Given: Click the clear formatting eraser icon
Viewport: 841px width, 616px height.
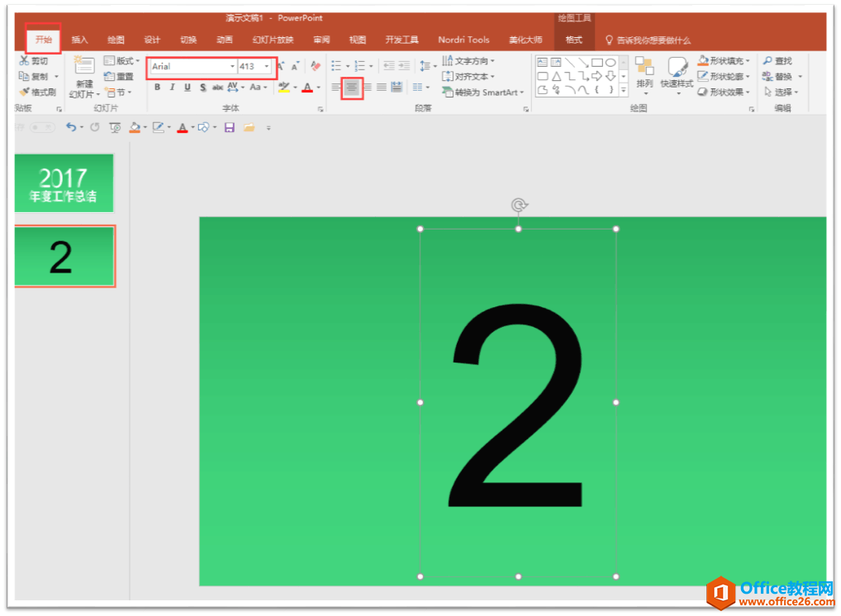Looking at the screenshot, I should click(315, 66).
